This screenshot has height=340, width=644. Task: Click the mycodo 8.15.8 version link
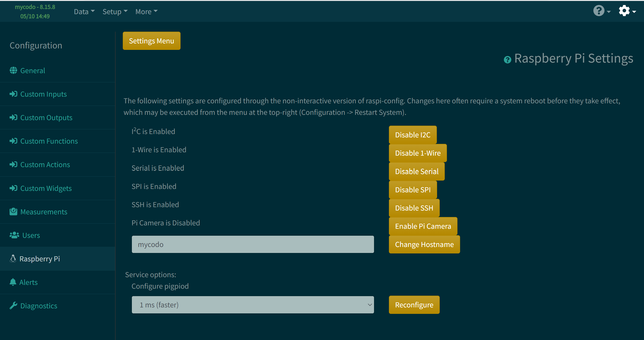(35, 7)
